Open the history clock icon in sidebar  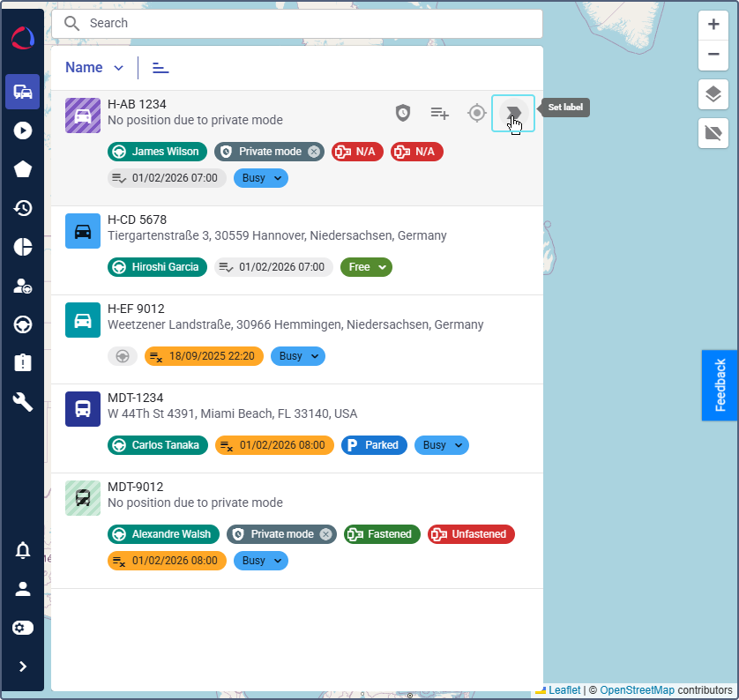pos(23,208)
